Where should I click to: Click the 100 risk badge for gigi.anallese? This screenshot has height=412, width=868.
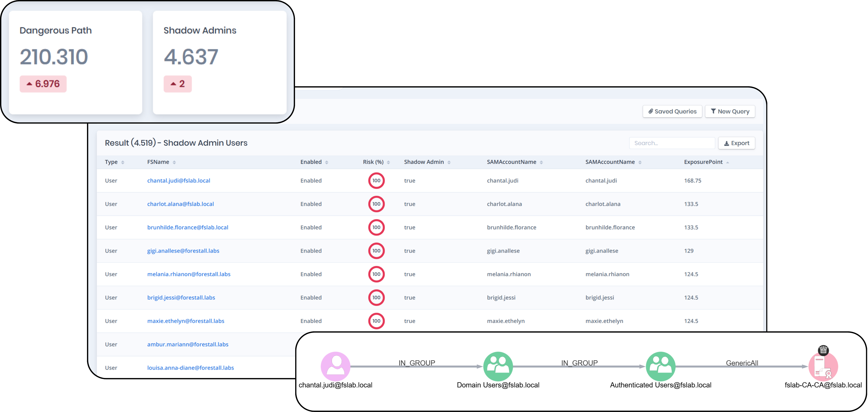[x=376, y=251]
